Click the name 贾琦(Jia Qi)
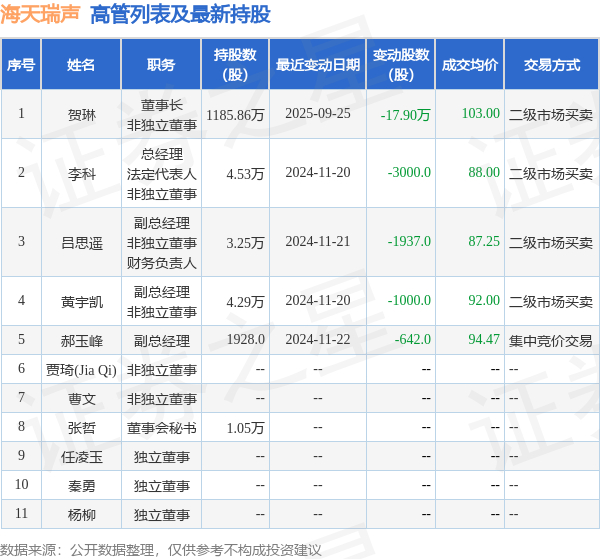Viewport: 600px width, 559px height. point(81,370)
